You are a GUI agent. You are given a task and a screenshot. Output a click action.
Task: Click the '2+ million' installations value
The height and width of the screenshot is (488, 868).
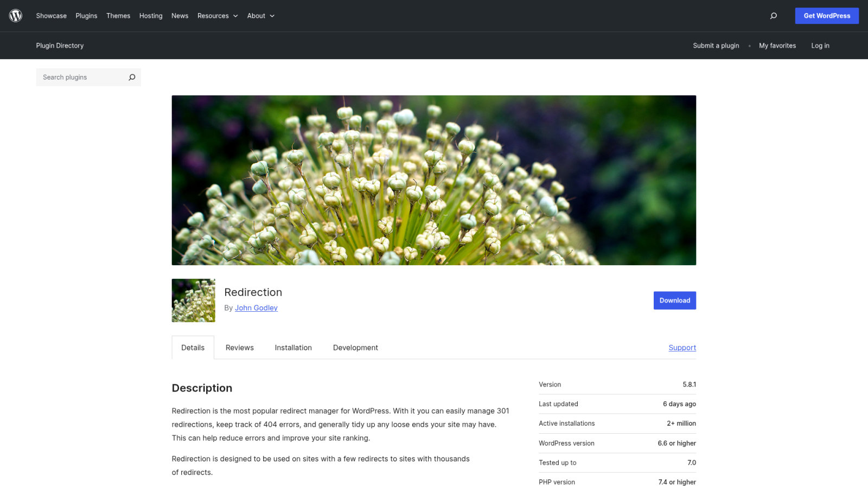[x=681, y=423]
